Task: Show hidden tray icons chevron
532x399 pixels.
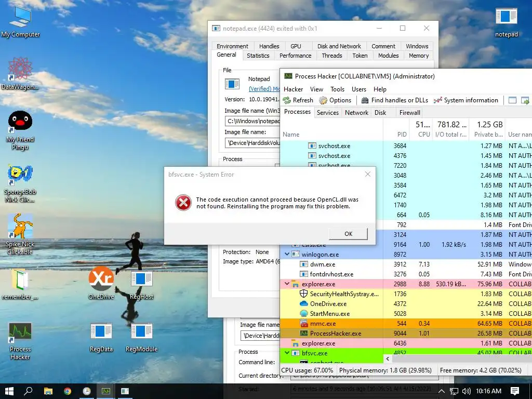Action: (442, 391)
